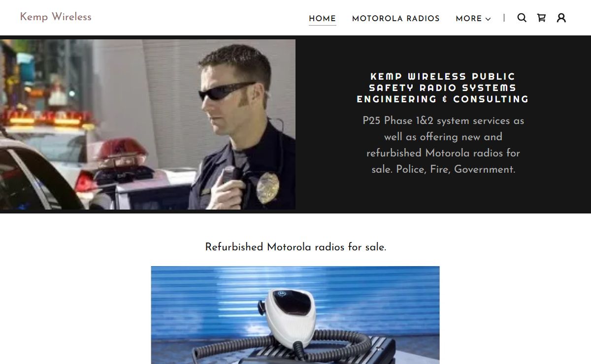Open the shopping cart icon

coord(541,18)
